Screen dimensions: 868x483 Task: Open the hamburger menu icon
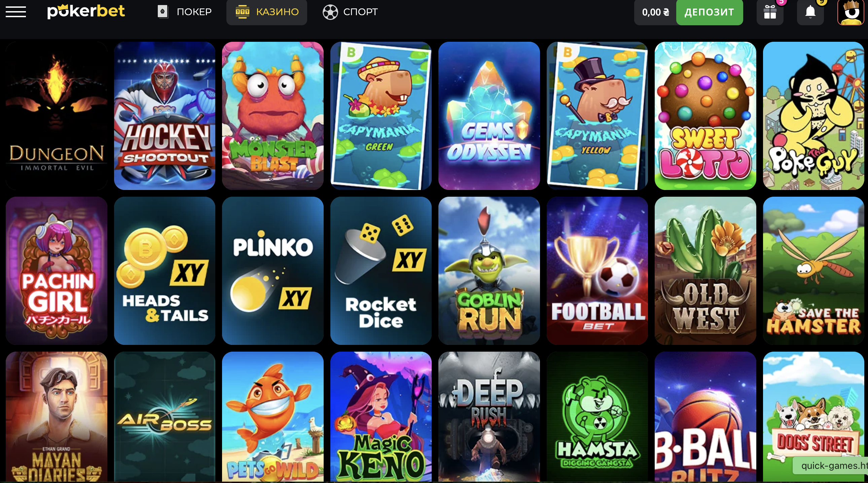[x=16, y=12]
